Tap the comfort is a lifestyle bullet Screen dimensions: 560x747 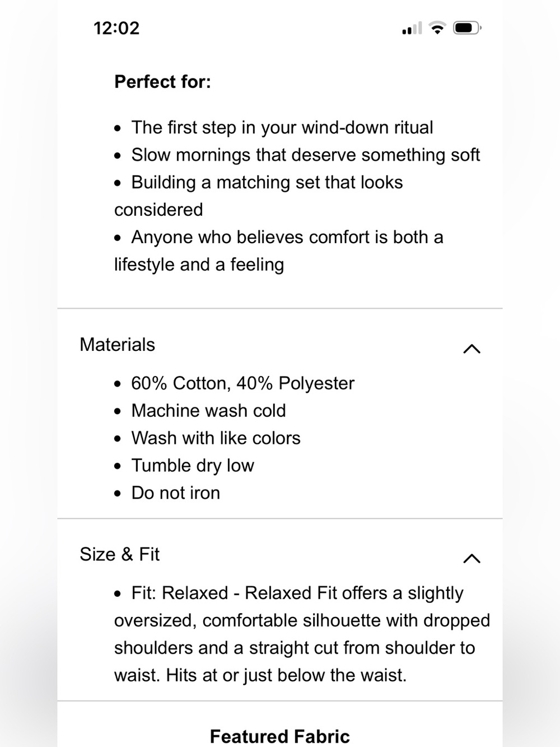coord(279,250)
